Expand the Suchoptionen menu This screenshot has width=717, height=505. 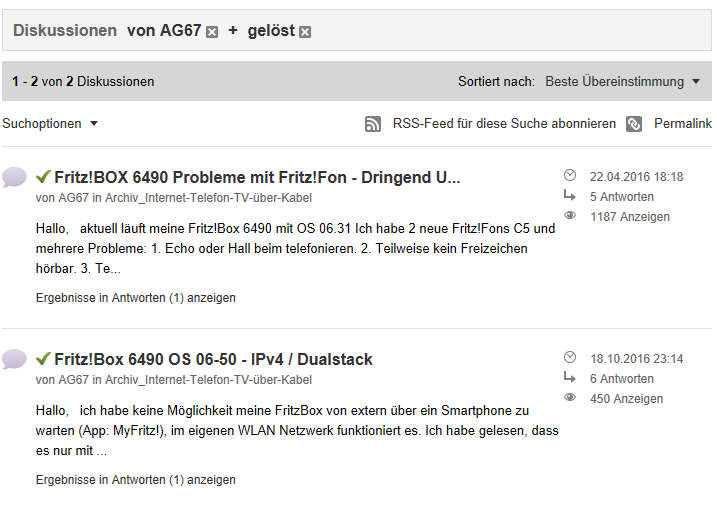[x=50, y=124]
